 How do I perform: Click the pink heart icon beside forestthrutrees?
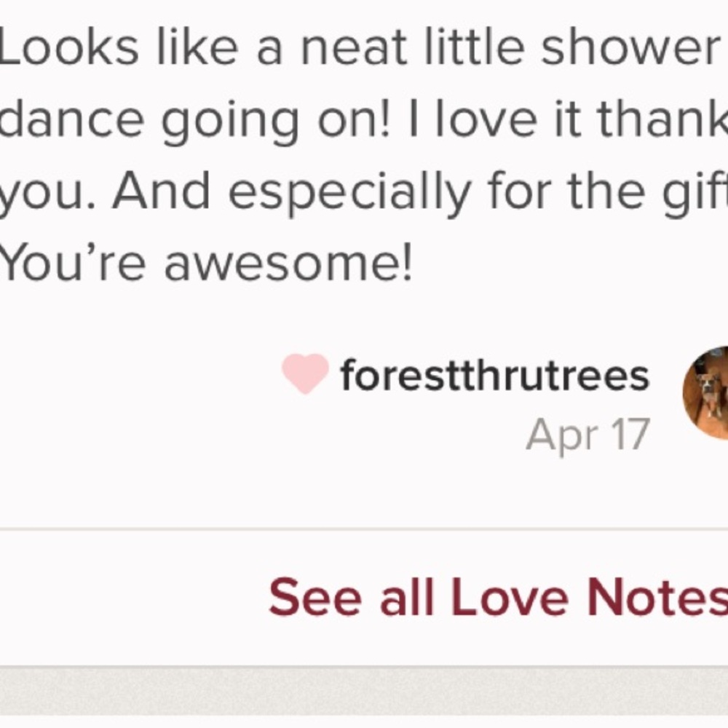(x=306, y=373)
